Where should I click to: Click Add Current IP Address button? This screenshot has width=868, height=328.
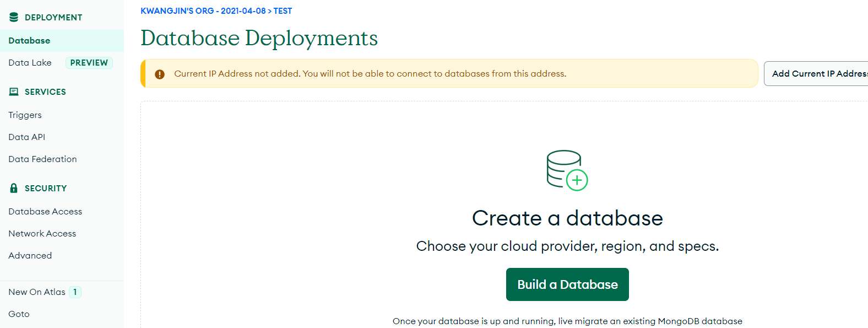pyautogui.click(x=816, y=74)
